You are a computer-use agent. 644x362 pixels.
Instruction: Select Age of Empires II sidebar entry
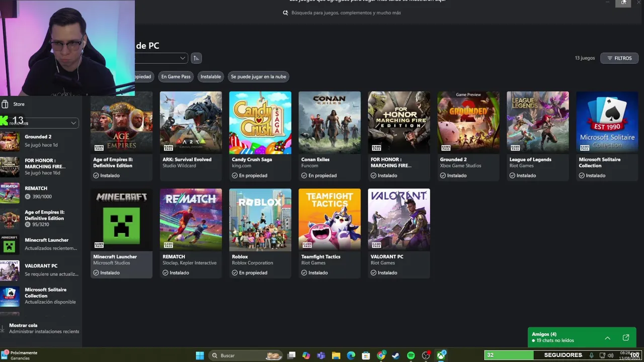40,219
